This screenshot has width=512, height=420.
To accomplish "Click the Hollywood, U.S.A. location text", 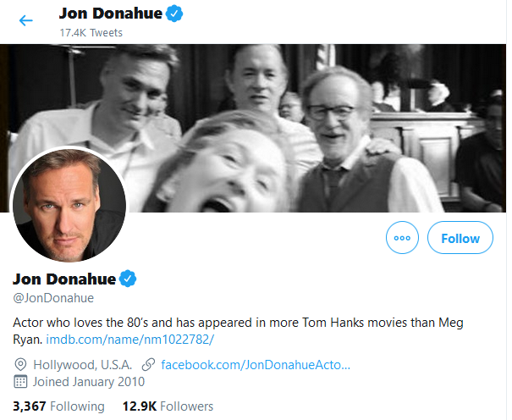I will click(x=83, y=365).
